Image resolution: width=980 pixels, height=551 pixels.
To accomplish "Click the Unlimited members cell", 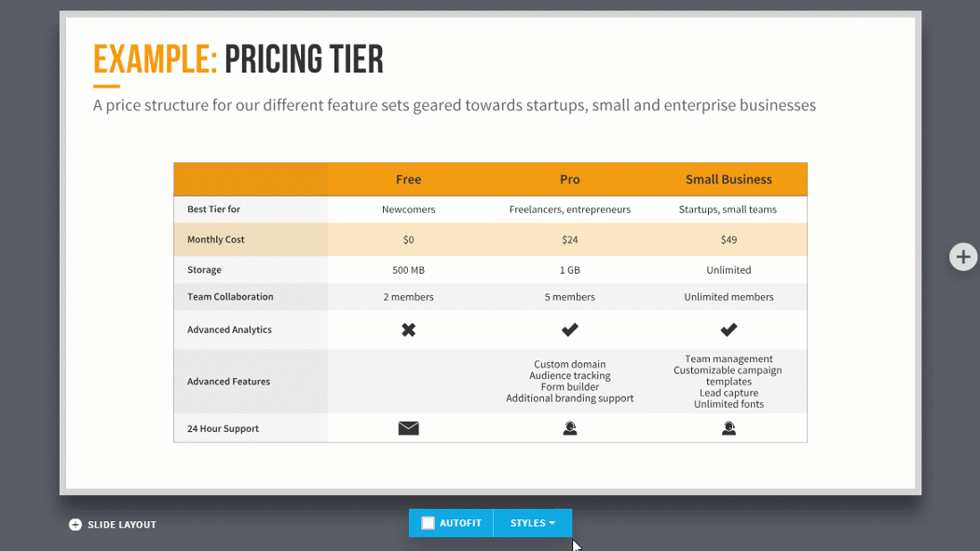I will click(x=728, y=297).
